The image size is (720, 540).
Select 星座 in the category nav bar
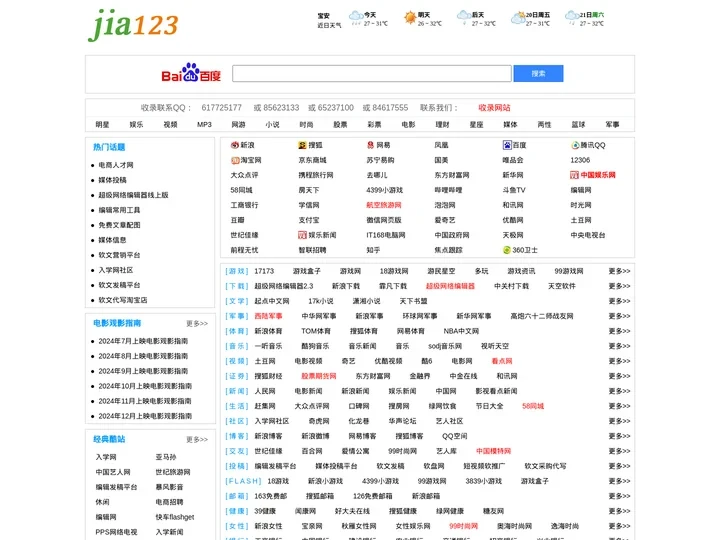click(x=476, y=124)
